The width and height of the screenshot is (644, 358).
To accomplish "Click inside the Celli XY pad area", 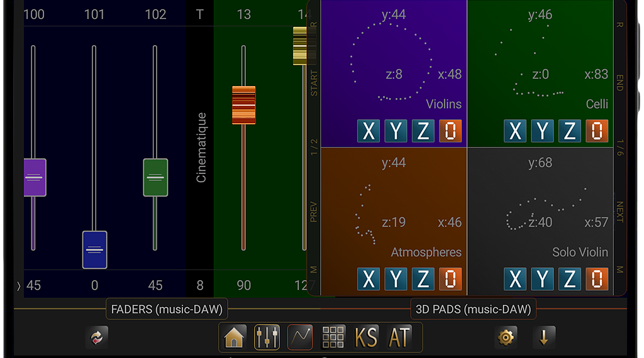I will click(540, 63).
